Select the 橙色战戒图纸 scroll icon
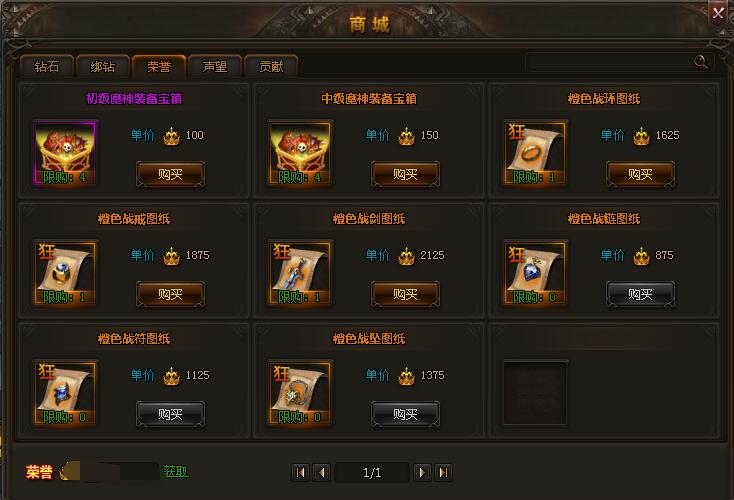This screenshot has width=734, height=500. 65,273
